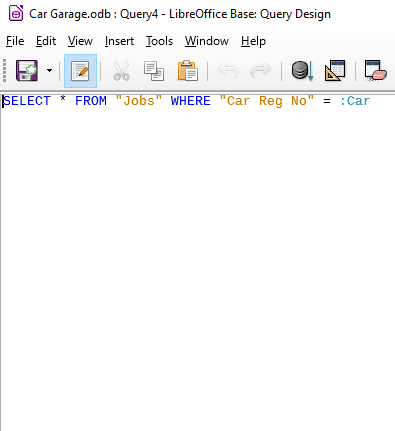This screenshot has height=431, width=395.
Task: Toggle Edit Mode button
Action: pos(80,71)
